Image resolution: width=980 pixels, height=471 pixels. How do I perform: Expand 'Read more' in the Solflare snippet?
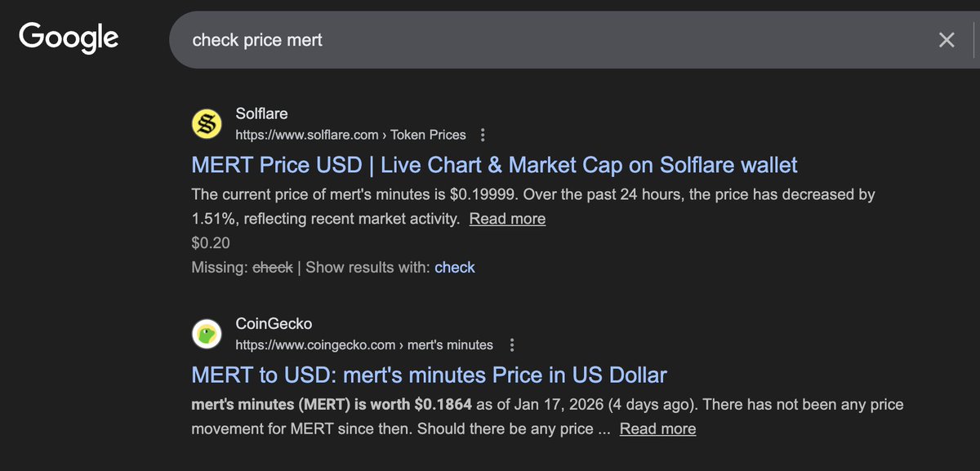507,219
